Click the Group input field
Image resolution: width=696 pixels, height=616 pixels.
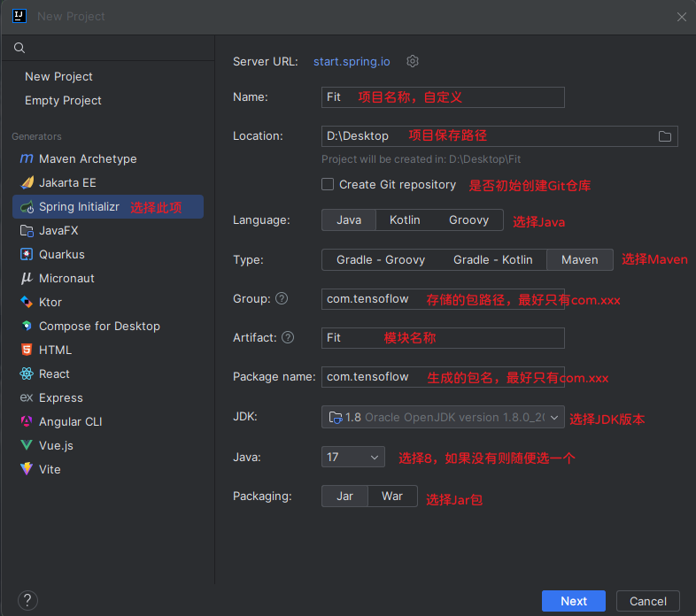click(x=443, y=298)
